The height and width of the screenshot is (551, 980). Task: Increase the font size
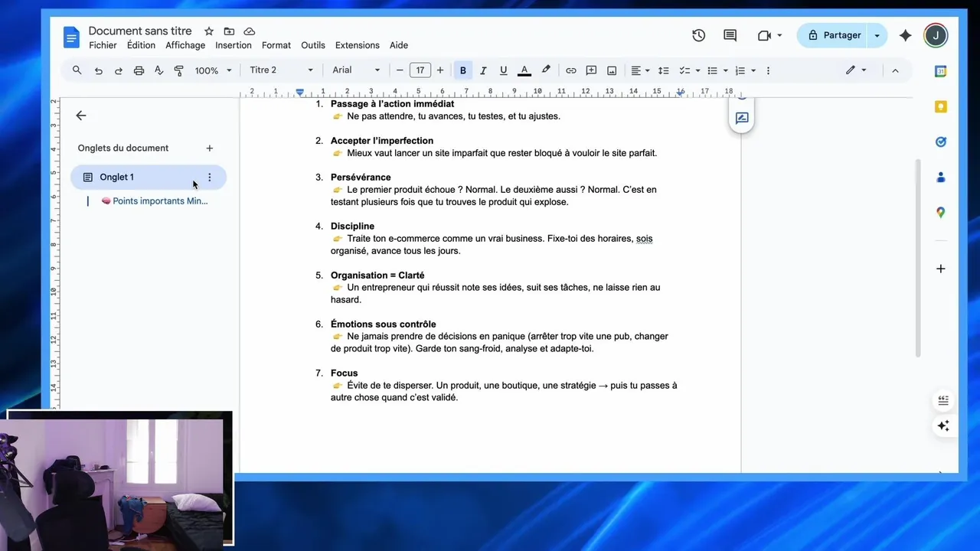[440, 70]
